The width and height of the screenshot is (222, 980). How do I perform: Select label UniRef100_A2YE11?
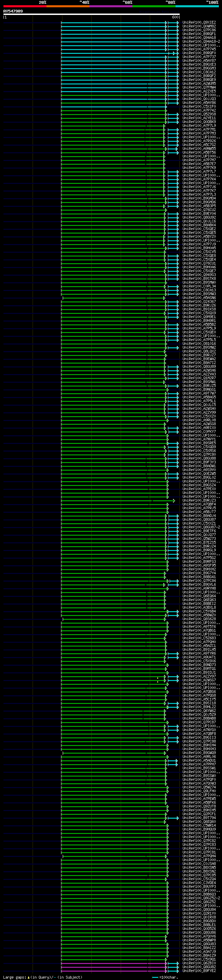[x=199, y=118]
